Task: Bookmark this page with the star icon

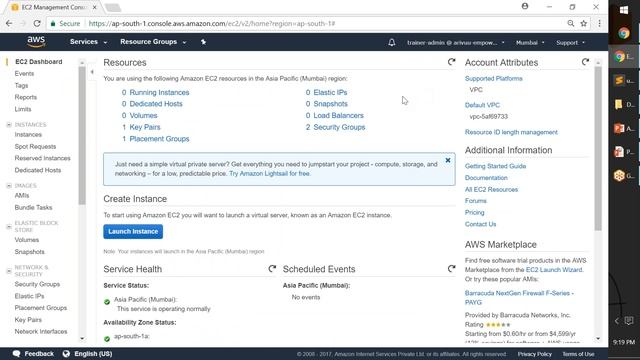Action: coord(584,24)
